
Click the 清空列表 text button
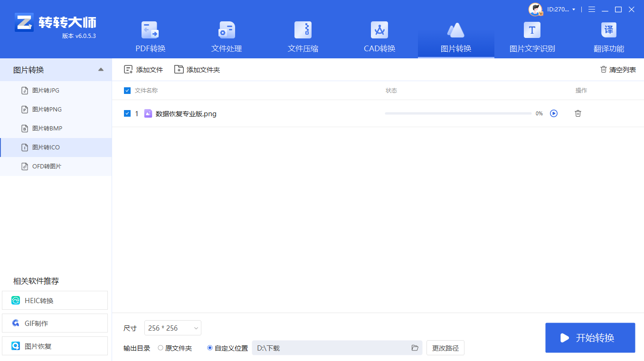tap(623, 70)
